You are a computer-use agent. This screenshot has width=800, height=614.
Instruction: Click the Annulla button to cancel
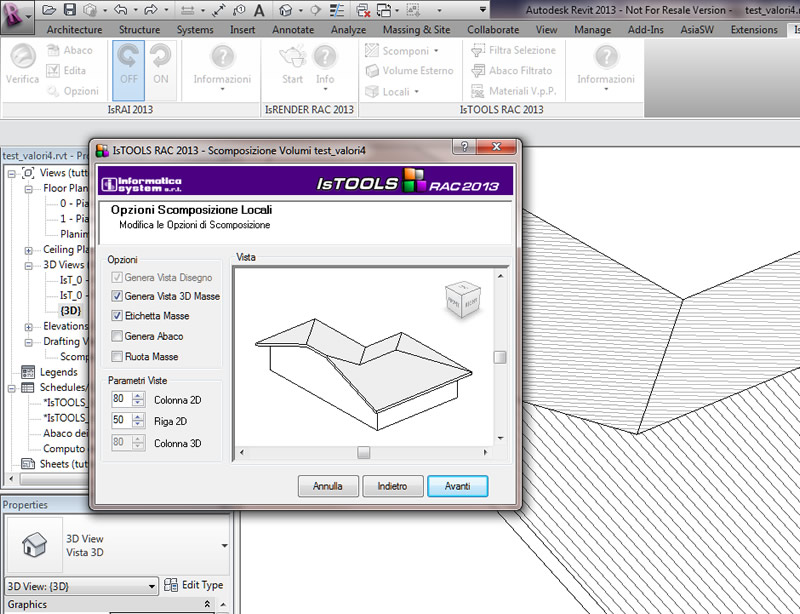pos(328,487)
